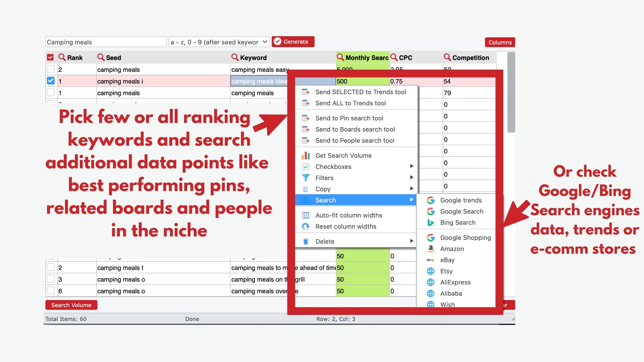Click the Send to Pin search tool icon
This screenshot has height=362, width=644.
click(x=306, y=118)
